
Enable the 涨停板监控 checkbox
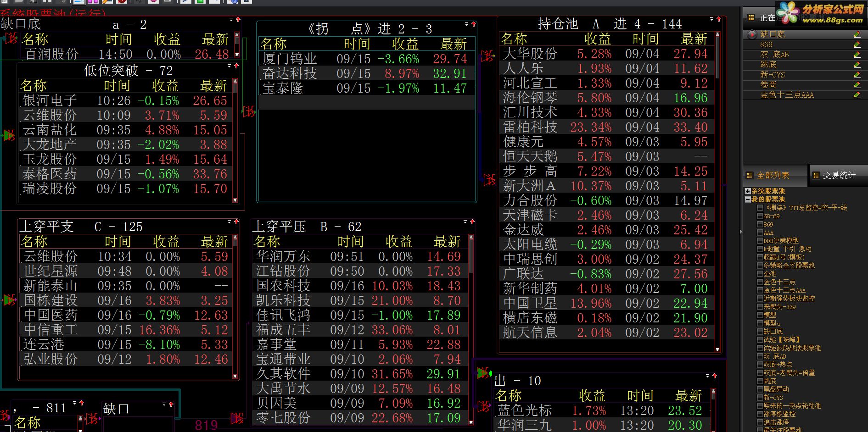click(x=760, y=414)
